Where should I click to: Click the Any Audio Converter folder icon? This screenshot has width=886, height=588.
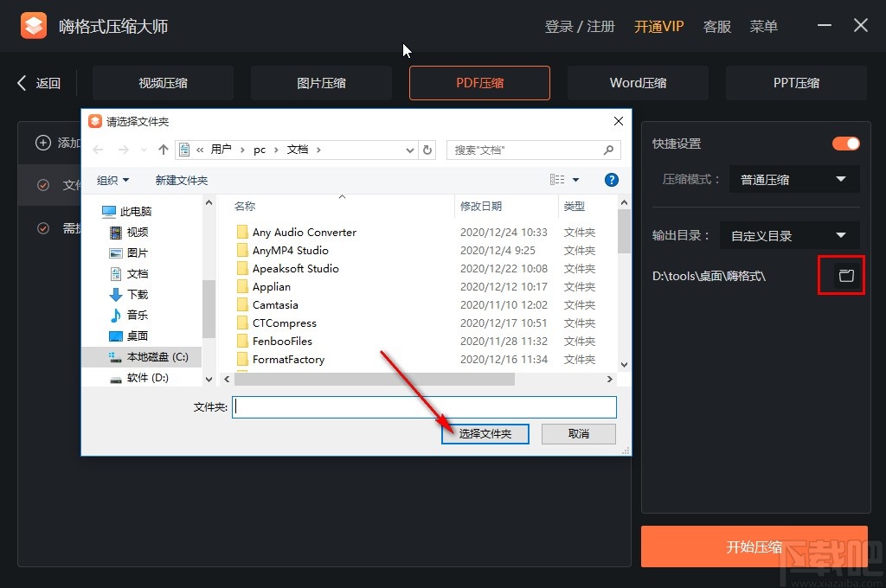tap(242, 232)
